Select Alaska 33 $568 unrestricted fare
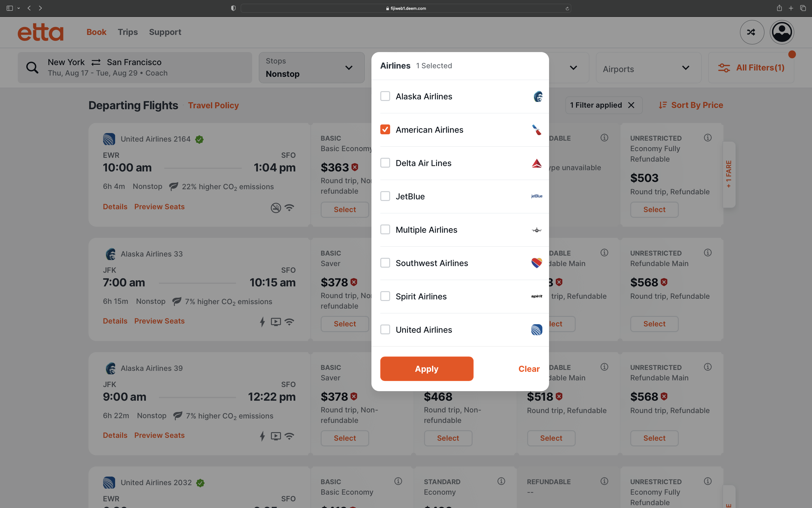The width and height of the screenshot is (812, 508). [654, 324]
